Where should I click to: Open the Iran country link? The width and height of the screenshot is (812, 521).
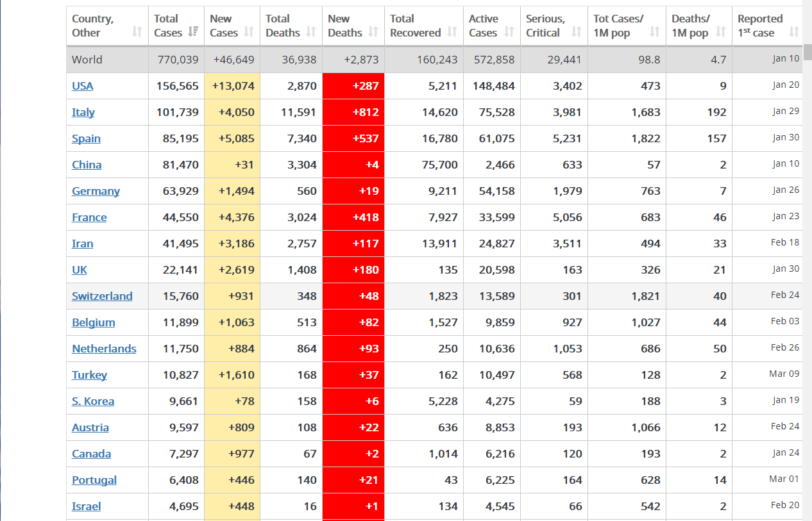(x=83, y=244)
